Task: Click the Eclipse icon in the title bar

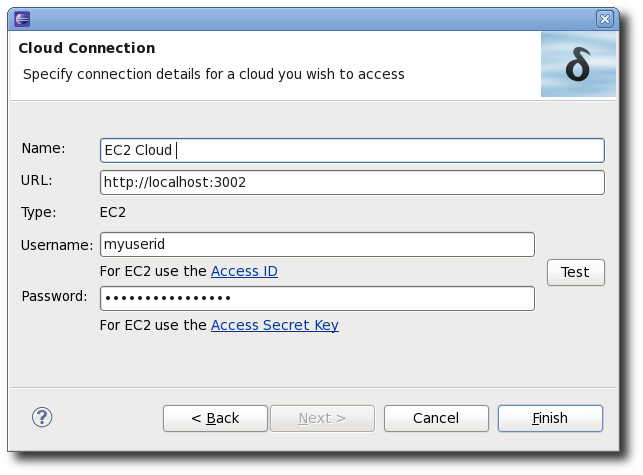Action: 22,19
